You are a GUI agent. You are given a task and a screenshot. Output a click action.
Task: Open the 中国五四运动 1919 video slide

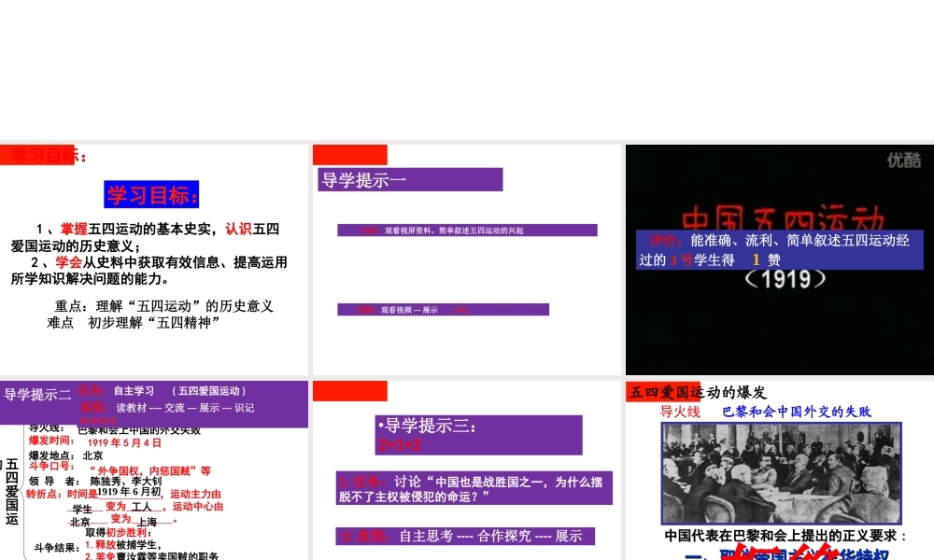click(x=780, y=259)
